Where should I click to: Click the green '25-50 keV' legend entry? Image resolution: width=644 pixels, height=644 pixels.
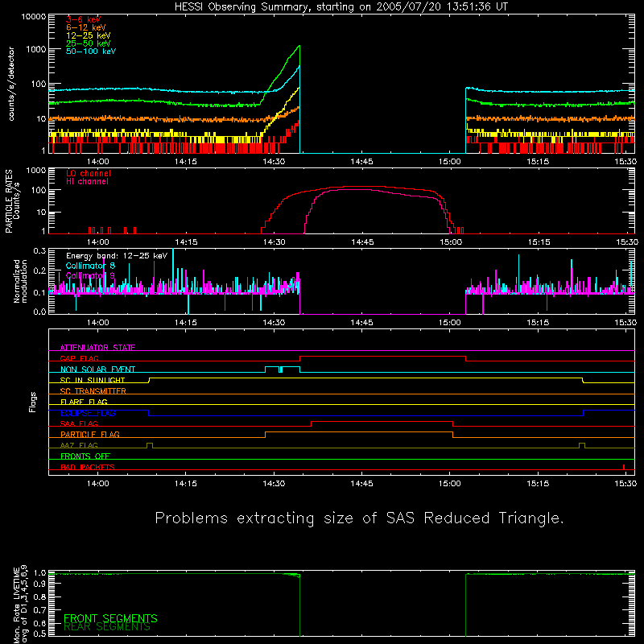(x=88, y=43)
